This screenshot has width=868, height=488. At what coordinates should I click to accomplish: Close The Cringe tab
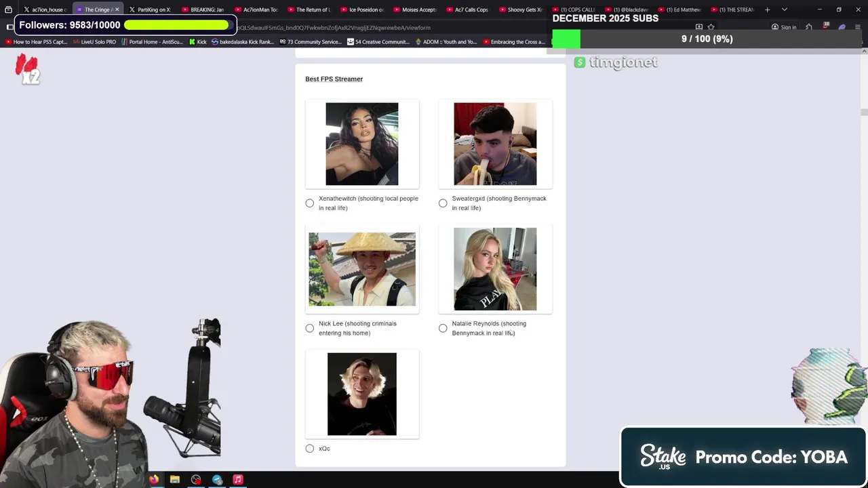tap(117, 9)
